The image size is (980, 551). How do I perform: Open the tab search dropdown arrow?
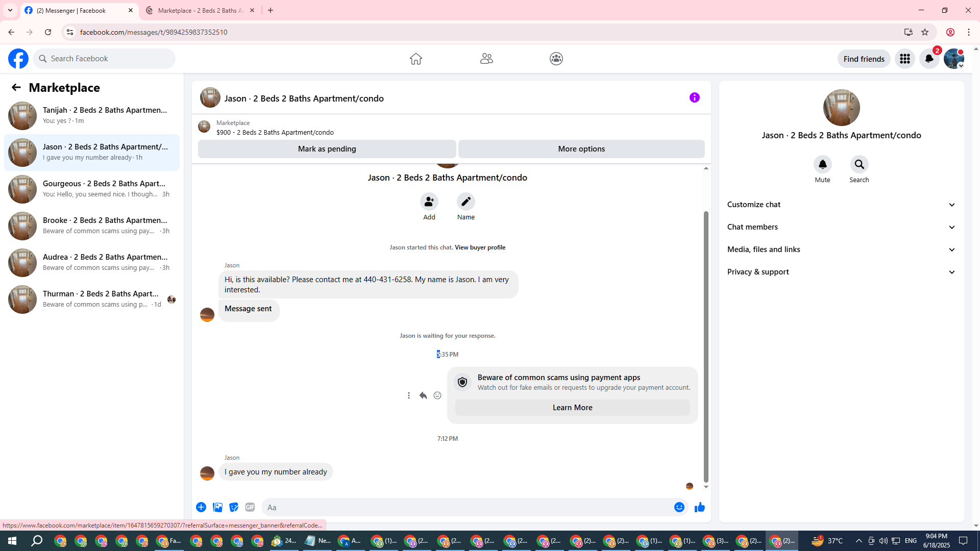click(10, 10)
